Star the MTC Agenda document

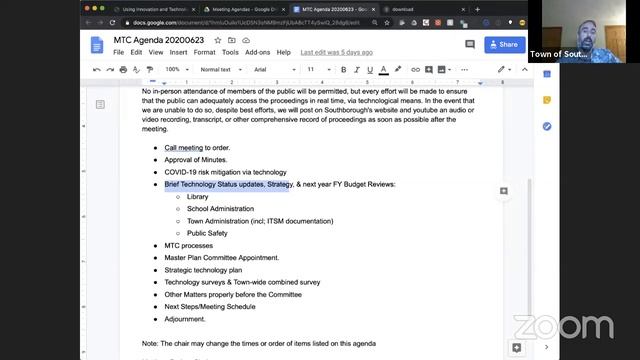click(x=218, y=40)
